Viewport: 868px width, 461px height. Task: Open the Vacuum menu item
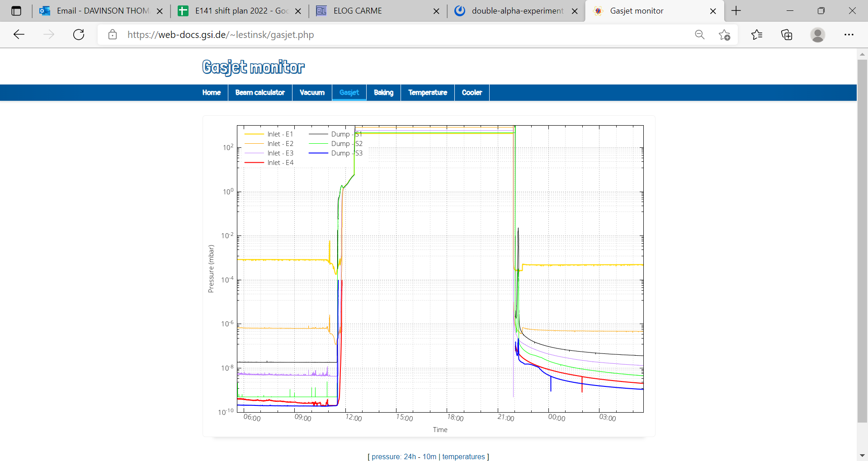tap(312, 93)
